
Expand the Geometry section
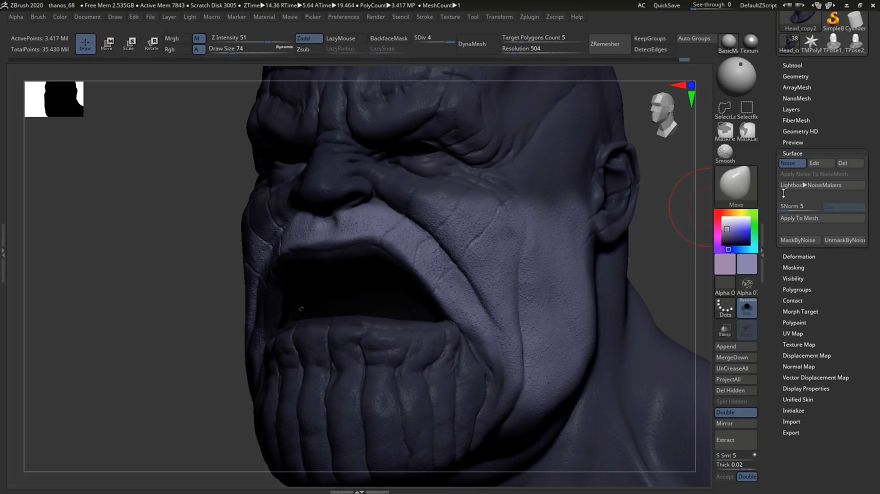(x=795, y=76)
